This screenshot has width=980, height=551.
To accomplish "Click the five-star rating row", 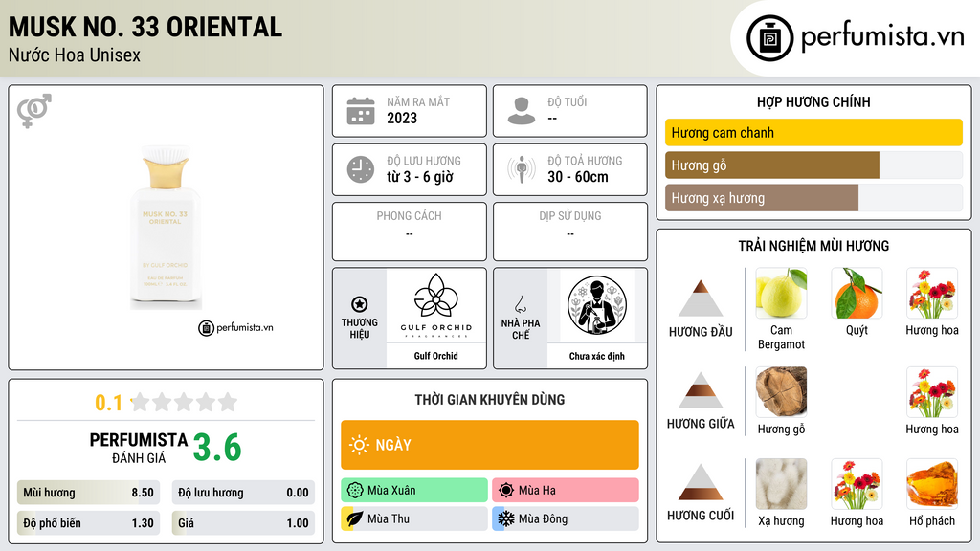I will tap(185, 402).
